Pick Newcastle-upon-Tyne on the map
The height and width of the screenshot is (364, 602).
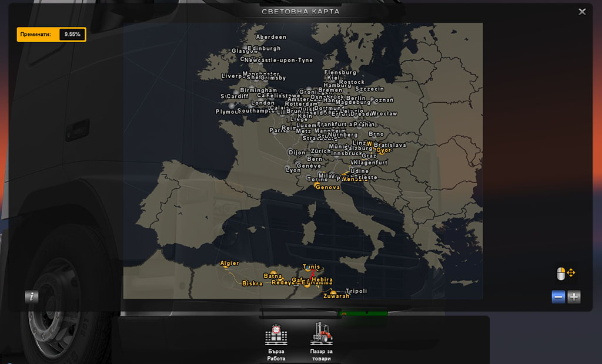click(x=279, y=60)
